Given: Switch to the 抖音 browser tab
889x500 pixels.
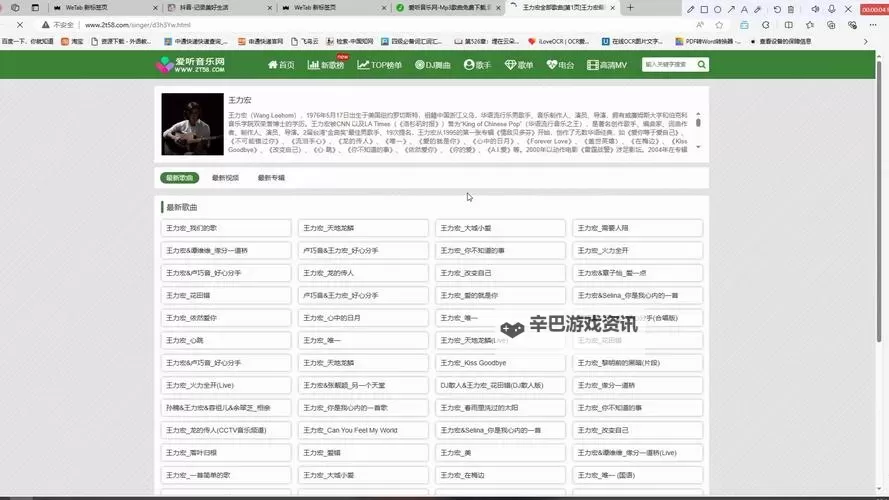Looking at the screenshot, I should tap(218, 8).
